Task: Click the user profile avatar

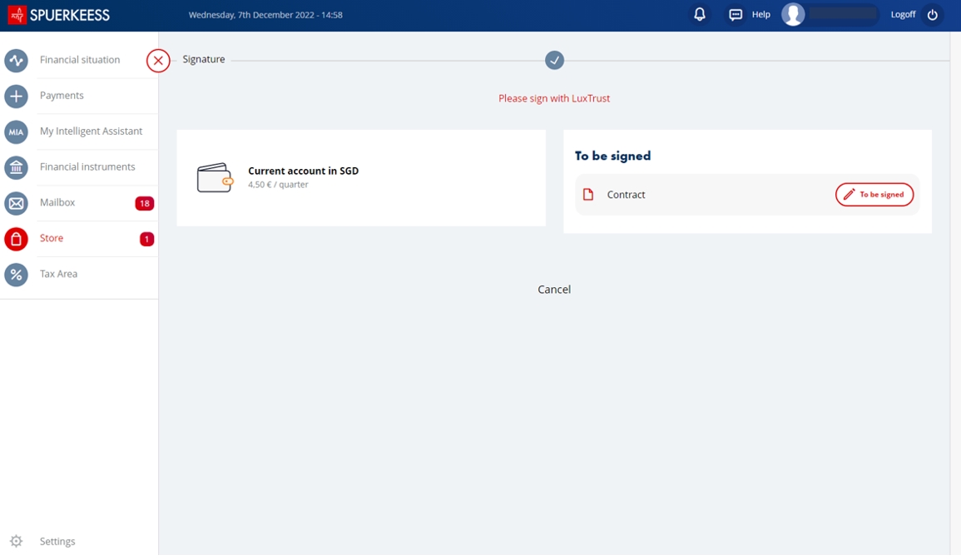Action: tap(793, 14)
